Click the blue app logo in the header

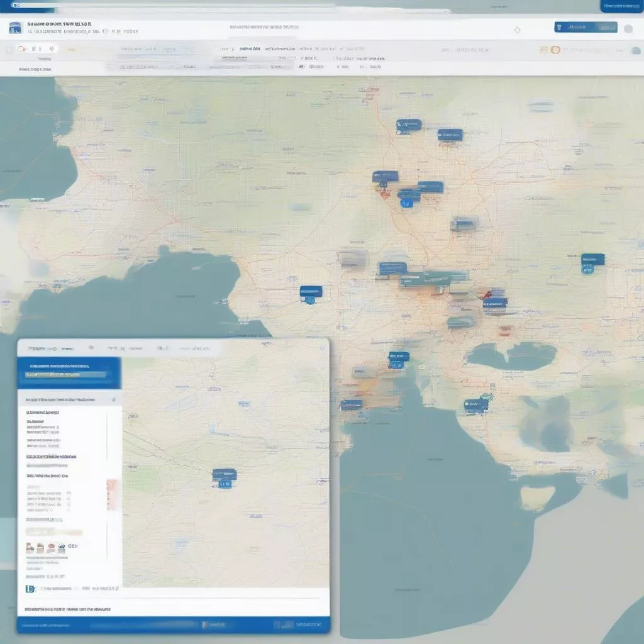15,28
